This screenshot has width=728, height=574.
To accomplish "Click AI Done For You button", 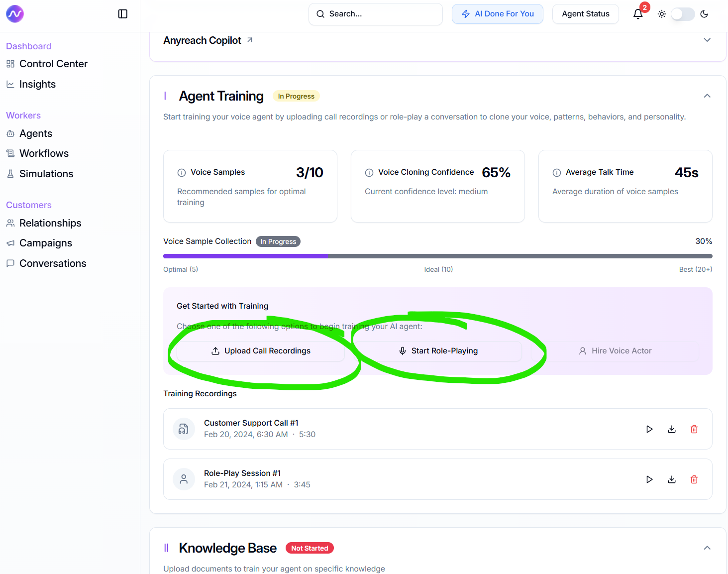I will tap(498, 14).
